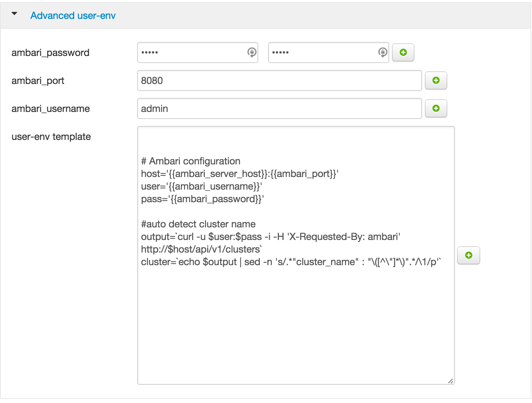This screenshot has width=532, height=403.
Task: Edit the ambari_port field showing 8080
Action: pos(280,80)
